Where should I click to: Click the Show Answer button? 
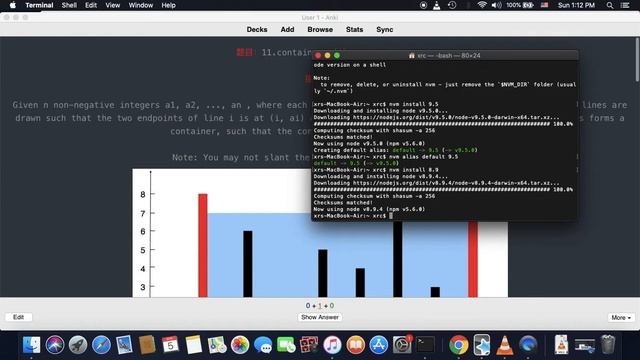tap(320, 317)
